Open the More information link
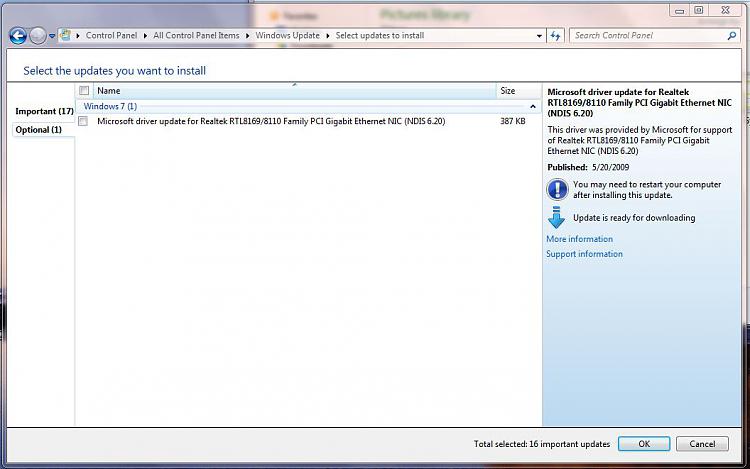The height and width of the screenshot is (469, 750). [579, 239]
